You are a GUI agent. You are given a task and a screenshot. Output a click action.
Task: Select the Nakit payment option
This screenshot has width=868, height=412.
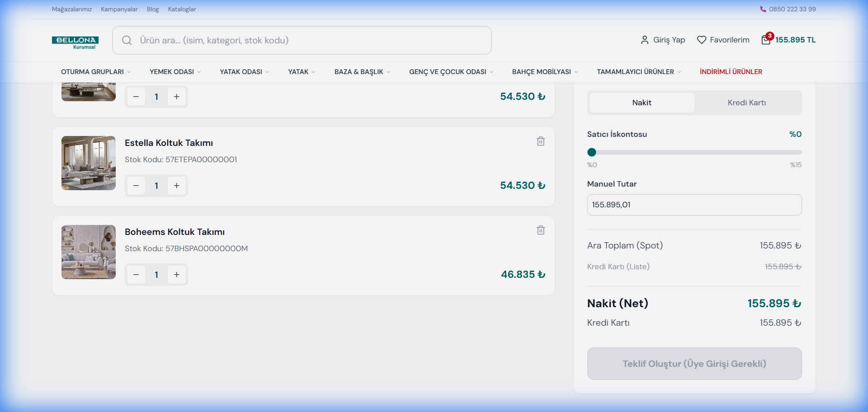click(642, 103)
